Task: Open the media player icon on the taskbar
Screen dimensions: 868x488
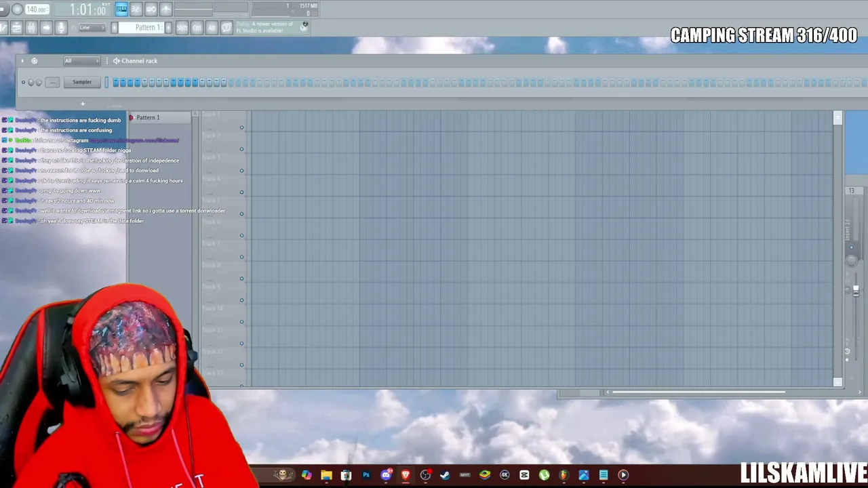Action: (623, 475)
